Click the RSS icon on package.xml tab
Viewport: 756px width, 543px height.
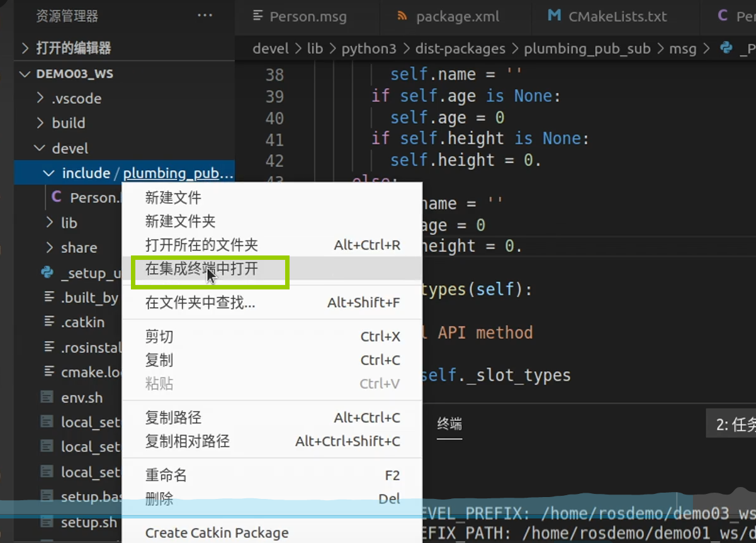[402, 16]
